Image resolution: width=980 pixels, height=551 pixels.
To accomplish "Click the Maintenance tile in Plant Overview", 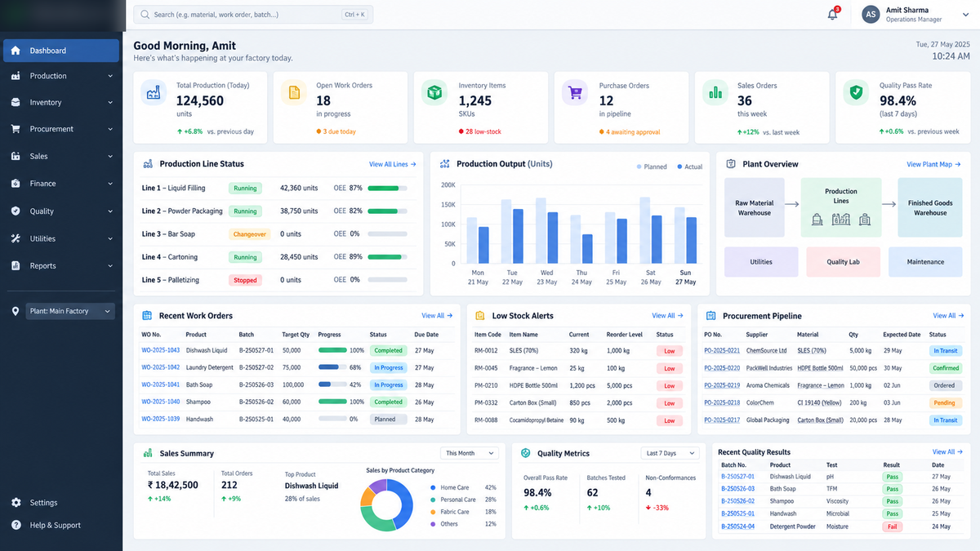I will pos(925,262).
